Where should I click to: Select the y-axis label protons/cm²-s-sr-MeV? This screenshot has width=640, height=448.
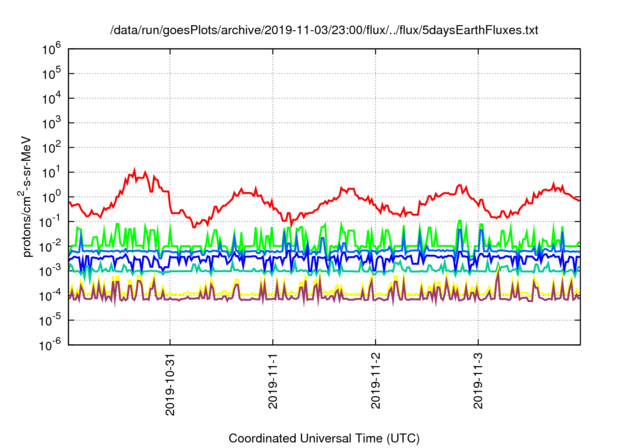point(25,195)
